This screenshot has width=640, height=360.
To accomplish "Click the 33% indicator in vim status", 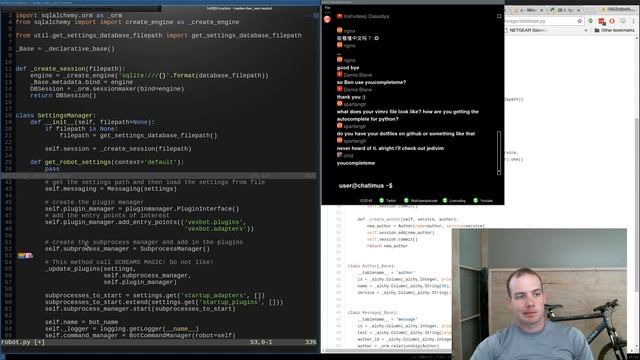I will pos(311,342).
